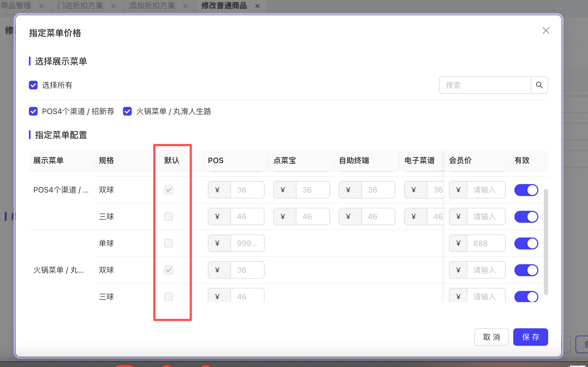588x367 pixels.
Task: Switch to the 门店折扣方案 tab
Action: [80, 6]
